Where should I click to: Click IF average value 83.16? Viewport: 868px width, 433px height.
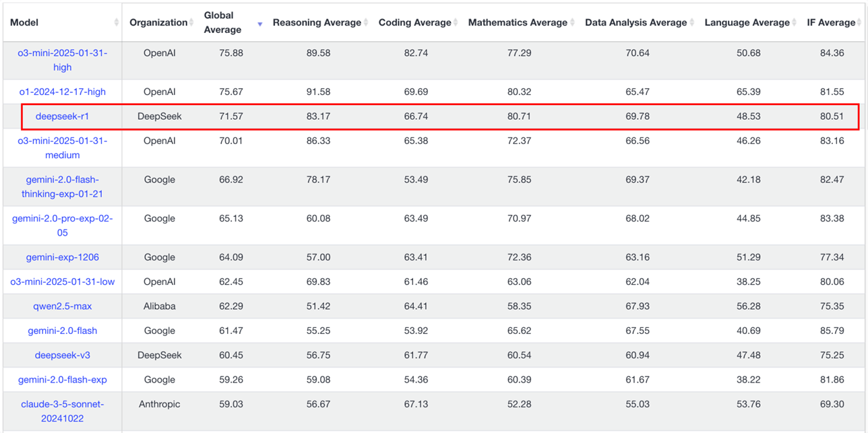(832, 141)
